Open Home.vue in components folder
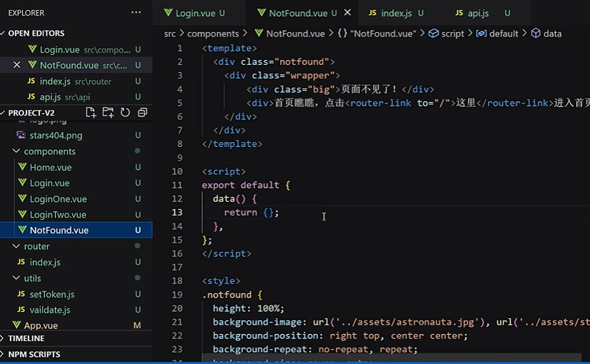 [x=76, y=167]
